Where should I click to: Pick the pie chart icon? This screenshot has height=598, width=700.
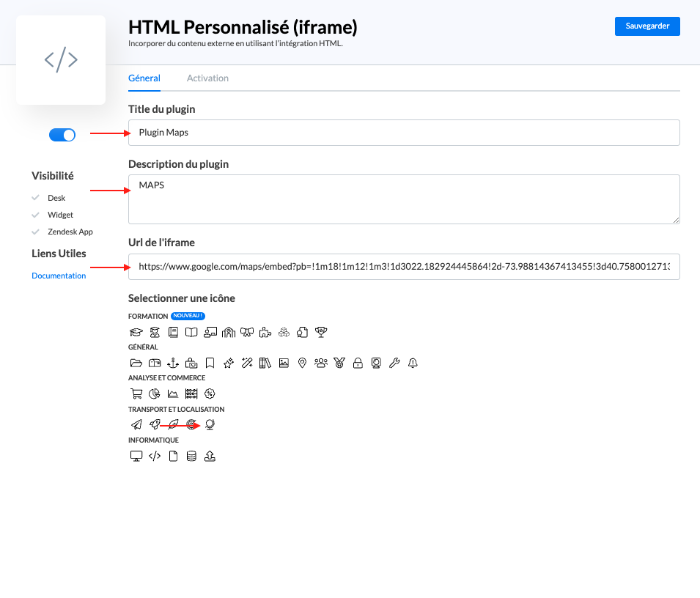click(155, 394)
